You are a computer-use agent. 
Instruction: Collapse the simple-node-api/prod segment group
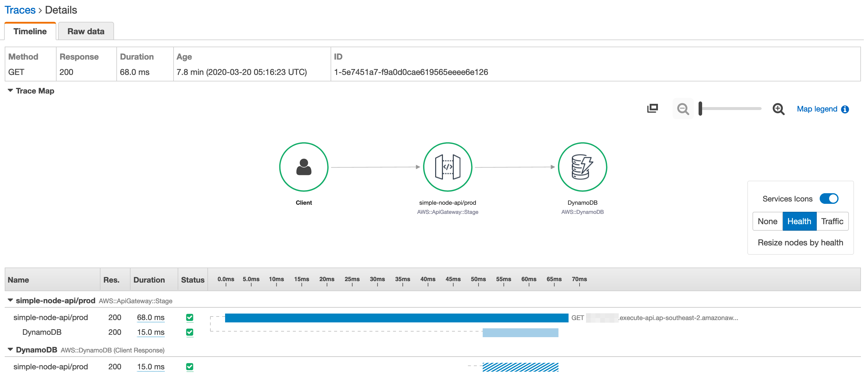pyautogui.click(x=10, y=300)
